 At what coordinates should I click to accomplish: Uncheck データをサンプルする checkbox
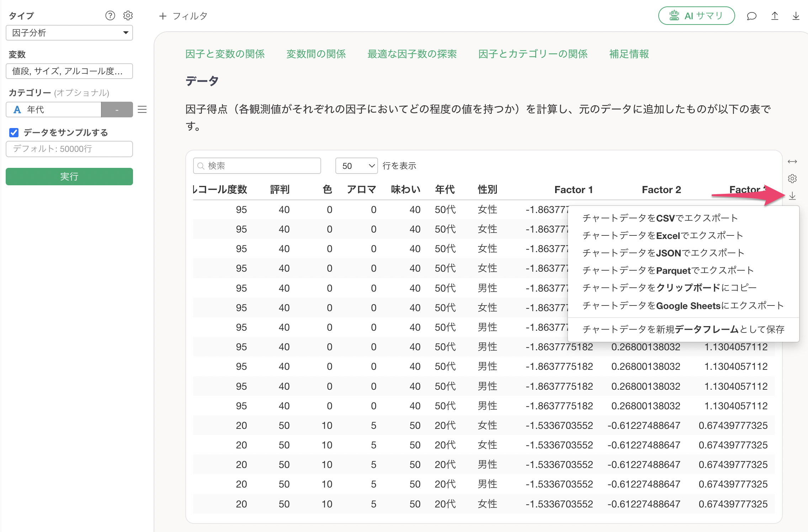[x=14, y=133]
